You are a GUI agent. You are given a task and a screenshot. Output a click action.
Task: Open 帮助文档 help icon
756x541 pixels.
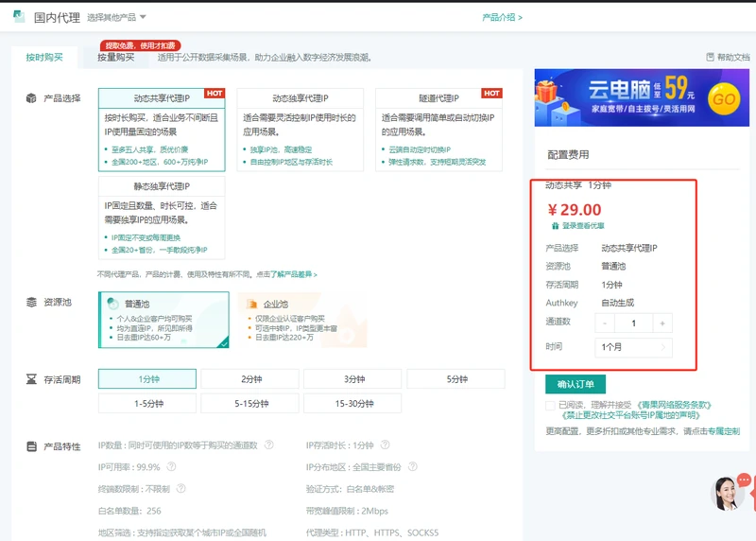(711, 57)
